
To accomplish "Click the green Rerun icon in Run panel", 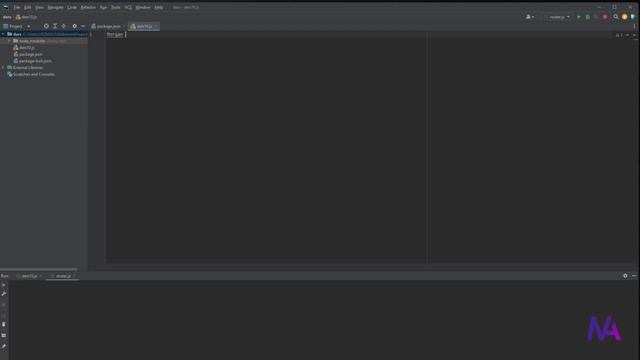I will tap(4, 285).
